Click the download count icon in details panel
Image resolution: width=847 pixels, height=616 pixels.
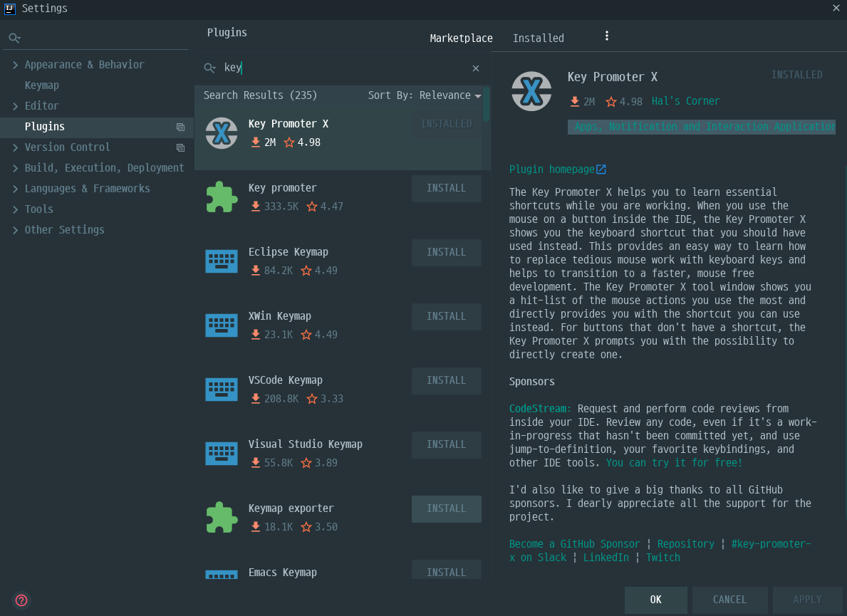[575, 102]
